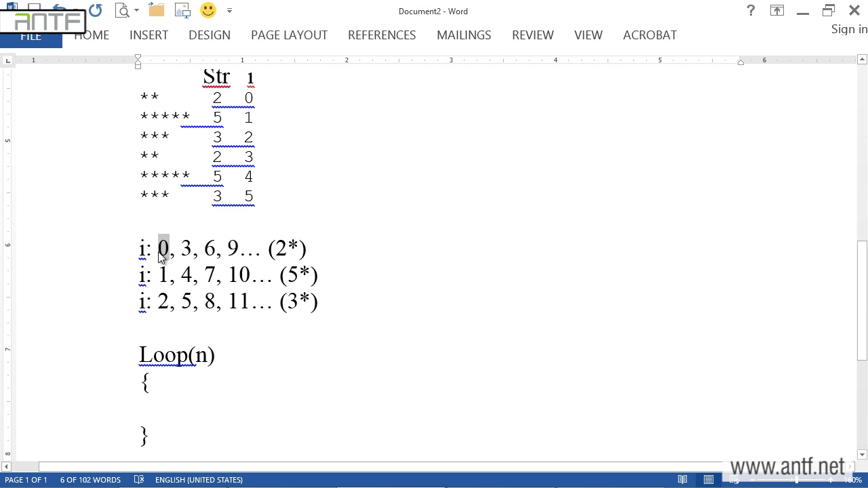This screenshot has height=488, width=868.
Task: Click the word count in status bar
Action: click(90, 480)
